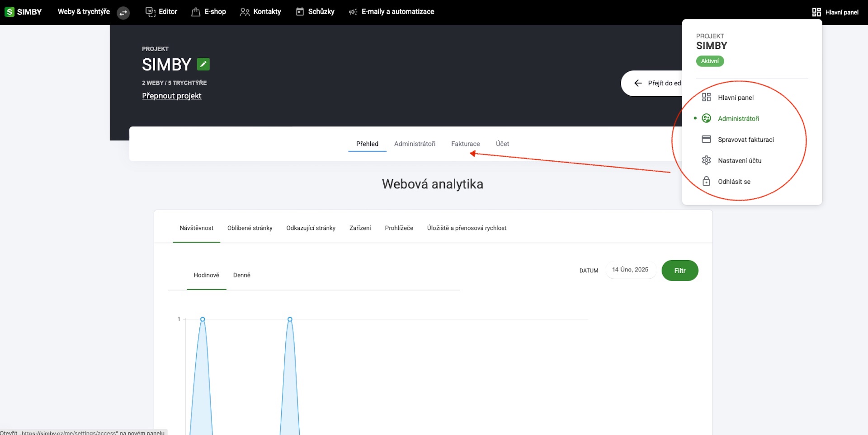Open Editor from the top navigation
The image size is (868, 435).
pos(161,12)
